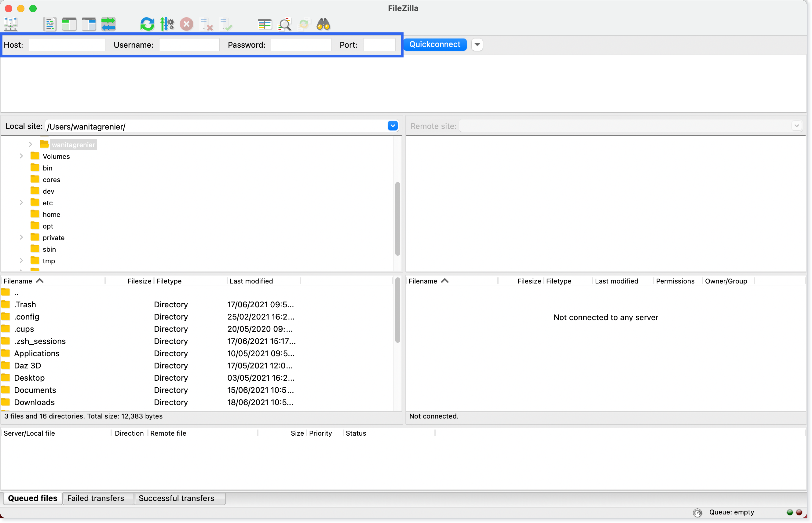The height and width of the screenshot is (523, 812).
Task: Refresh file and folder lists icon
Action: (x=147, y=24)
